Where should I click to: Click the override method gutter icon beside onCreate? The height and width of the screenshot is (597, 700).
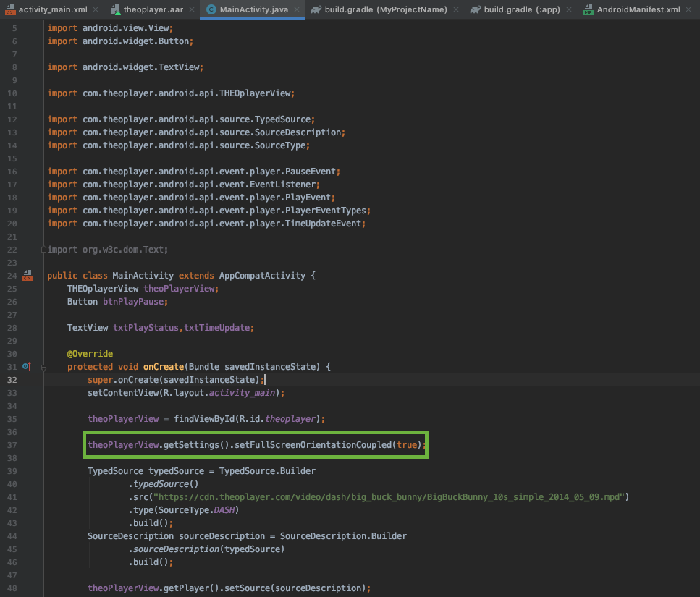coord(27,367)
